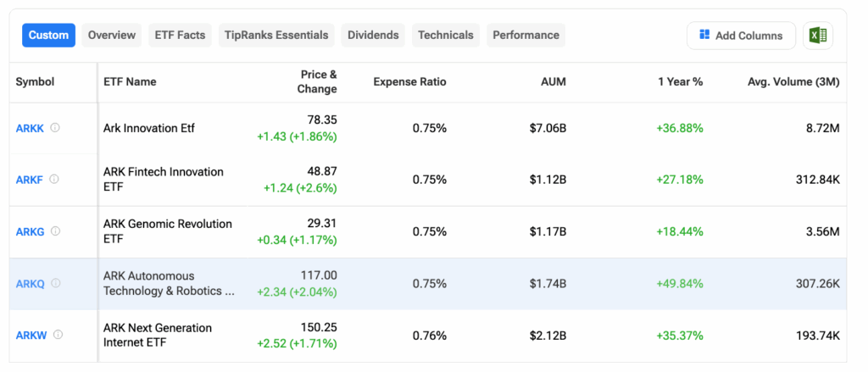The image size is (868, 372).
Task: Click the Excel export icon
Action: [818, 36]
